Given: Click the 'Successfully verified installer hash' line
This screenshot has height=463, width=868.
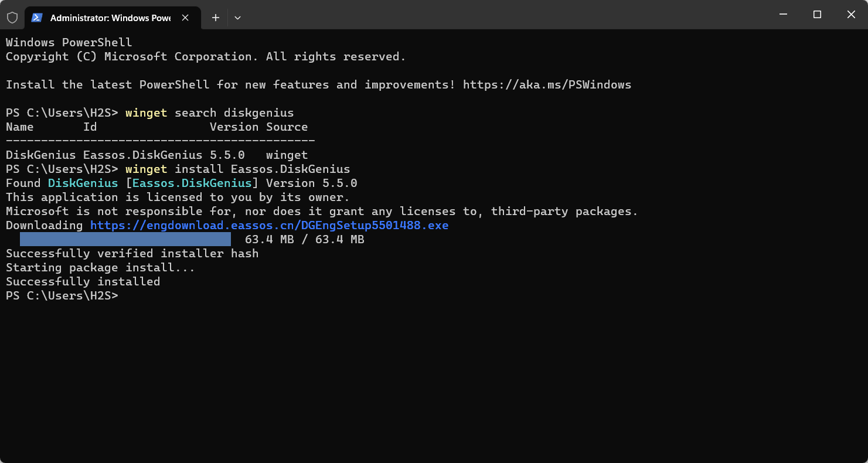Looking at the screenshot, I should coord(132,254).
